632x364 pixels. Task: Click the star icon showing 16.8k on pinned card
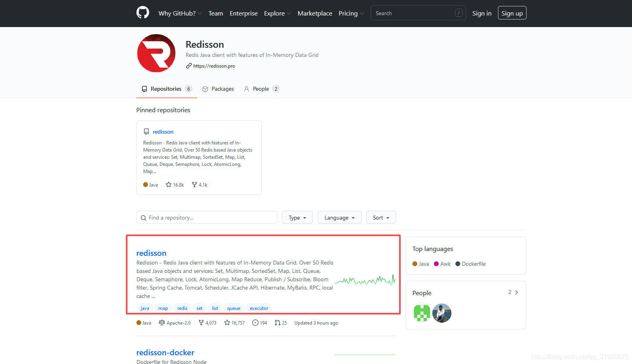[x=169, y=185]
